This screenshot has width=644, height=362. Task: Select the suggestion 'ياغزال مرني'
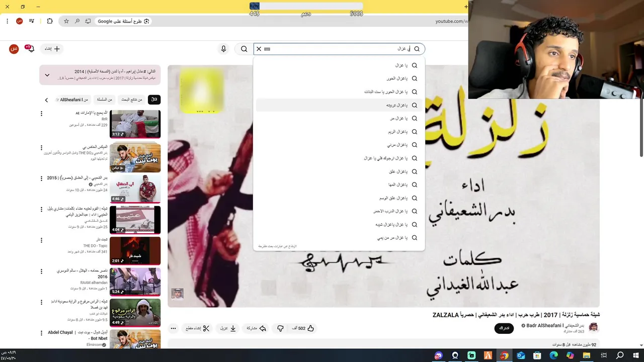tap(339, 145)
